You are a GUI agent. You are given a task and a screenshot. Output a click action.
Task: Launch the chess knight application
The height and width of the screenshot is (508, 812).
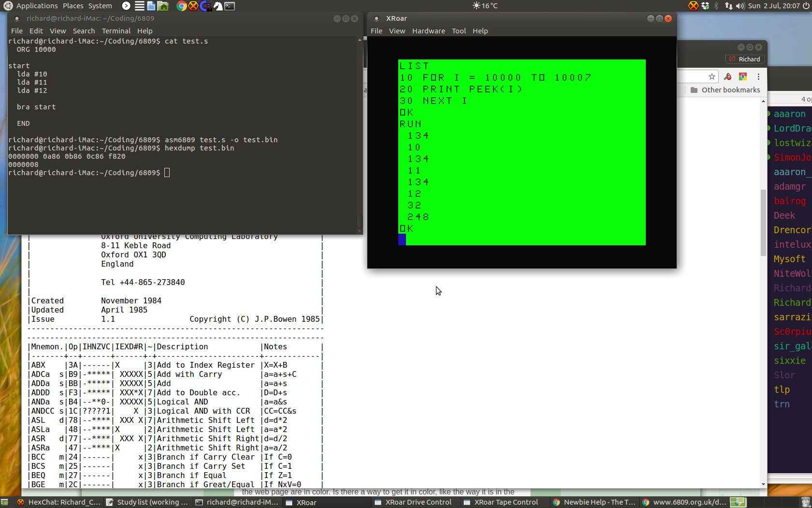(x=218, y=6)
